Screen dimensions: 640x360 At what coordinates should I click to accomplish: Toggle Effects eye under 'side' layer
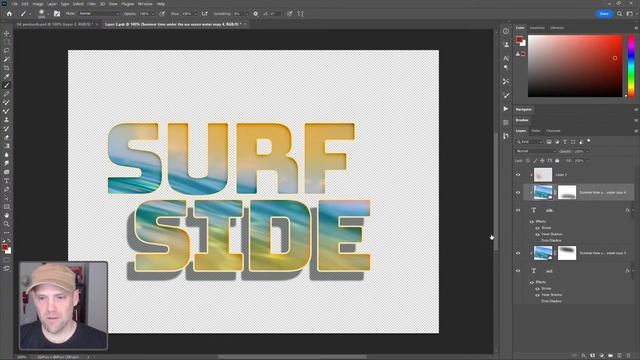(532, 222)
